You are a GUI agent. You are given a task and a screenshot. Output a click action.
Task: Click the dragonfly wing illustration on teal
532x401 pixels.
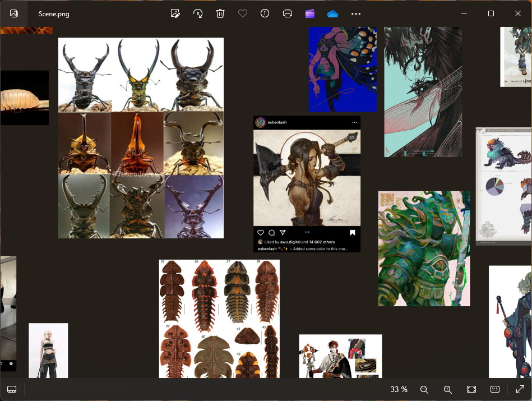pyautogui.click(x=423, y=92)
